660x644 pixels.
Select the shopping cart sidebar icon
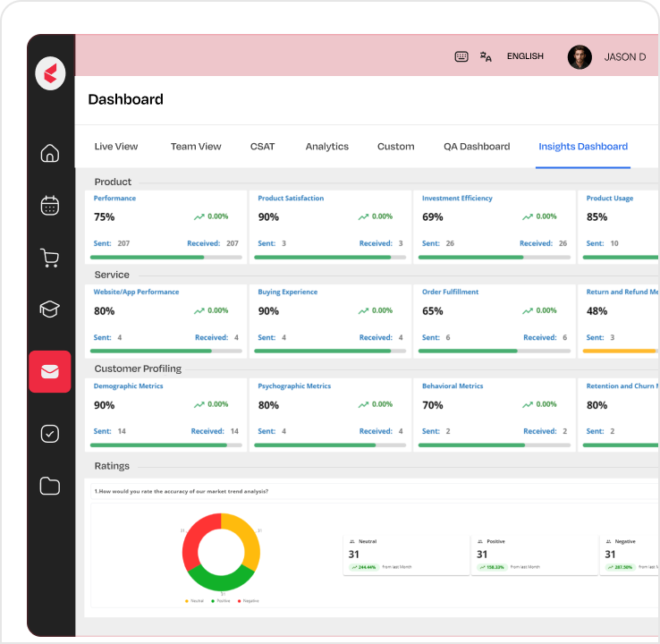(x=50, y=258)
